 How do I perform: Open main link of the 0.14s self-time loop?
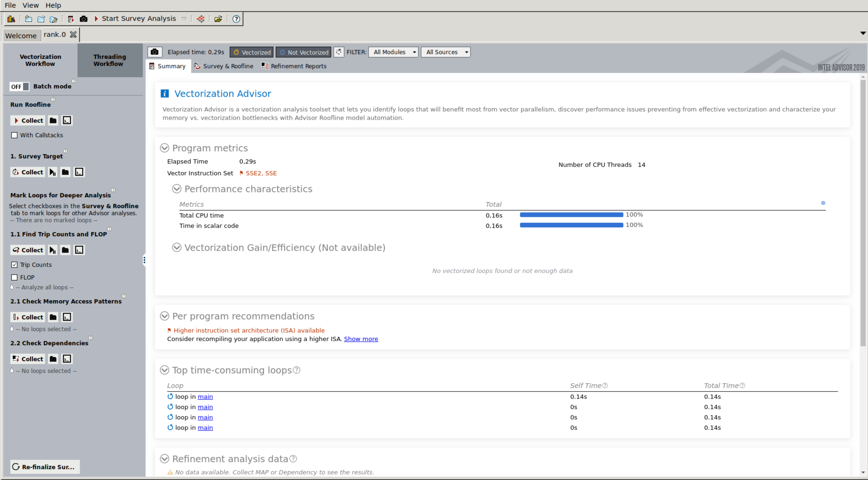tap(205, 396)
